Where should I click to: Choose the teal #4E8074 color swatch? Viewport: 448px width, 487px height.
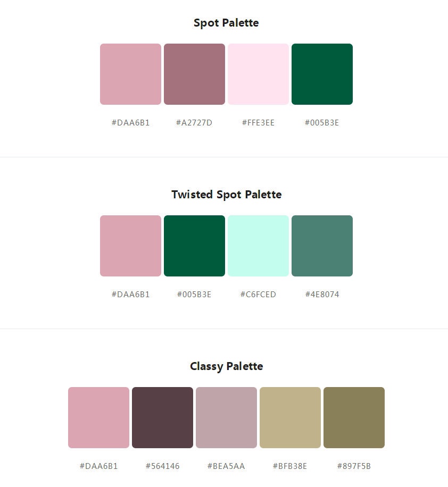[322, 246]
